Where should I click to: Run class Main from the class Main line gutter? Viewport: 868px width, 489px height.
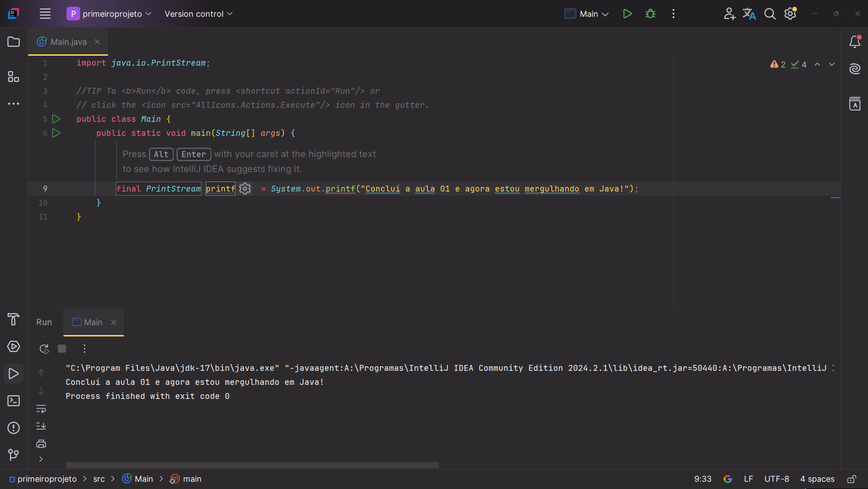coord(56,119)
